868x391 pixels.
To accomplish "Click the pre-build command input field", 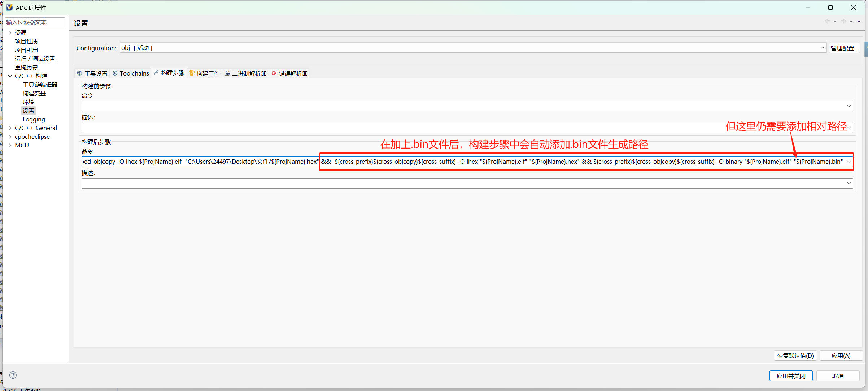I will click(x=462, y=106).
